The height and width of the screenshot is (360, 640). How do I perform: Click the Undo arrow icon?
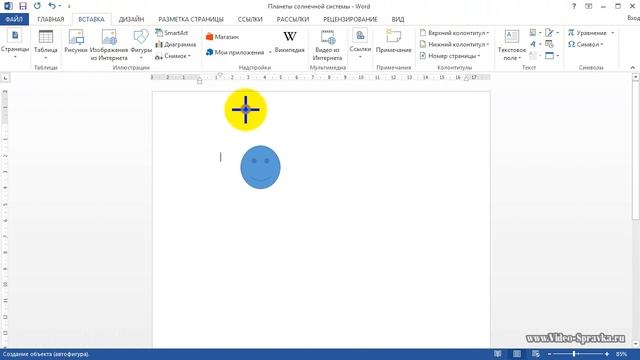[x=51, y=6]
